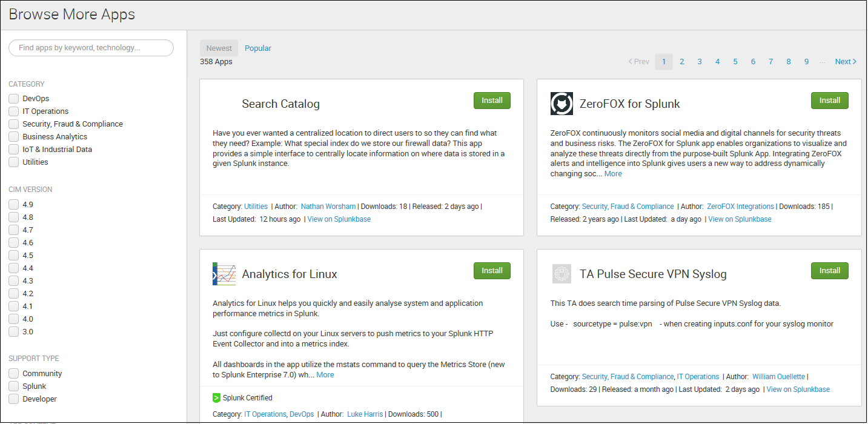Viewport: 868px width, 424px height.
Task: Click the Next page link
Action: (x=846, y=62)
